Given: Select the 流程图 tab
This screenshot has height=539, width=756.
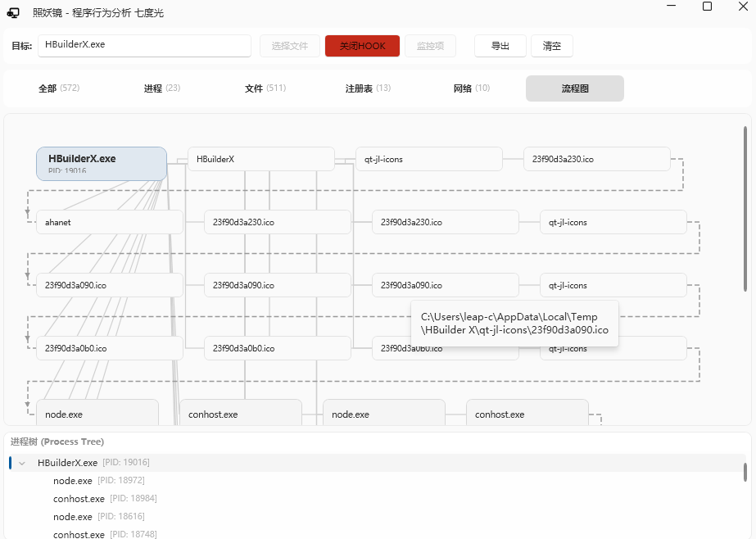Looking at the screenshot, I should (x=575, y=88).
